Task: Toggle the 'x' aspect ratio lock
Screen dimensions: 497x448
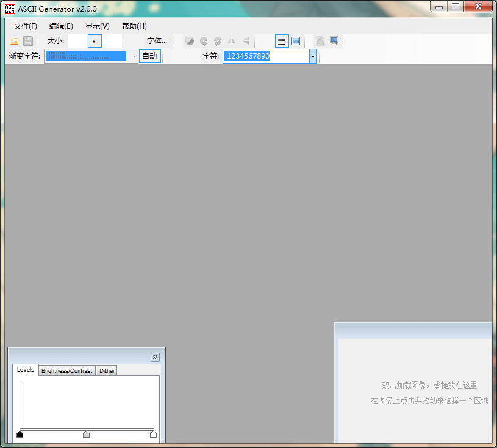Action: 95,42
